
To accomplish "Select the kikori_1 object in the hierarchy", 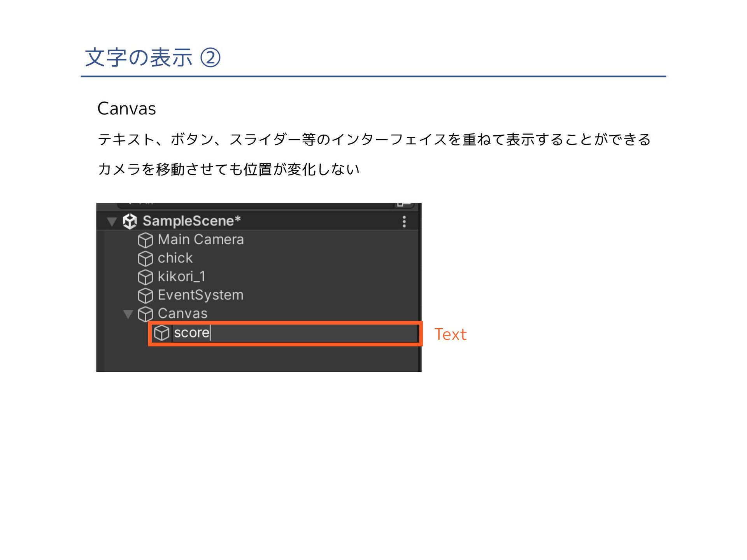I will (181, 276).
